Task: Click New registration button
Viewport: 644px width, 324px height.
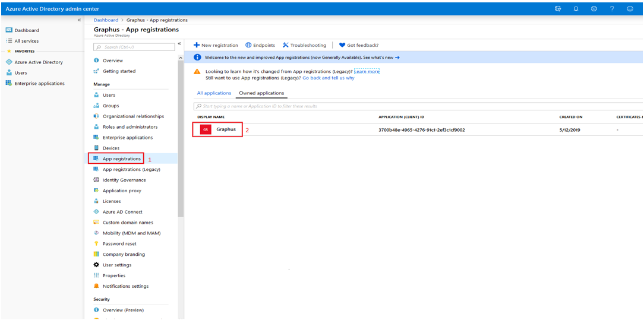Action: click(216, 45)
